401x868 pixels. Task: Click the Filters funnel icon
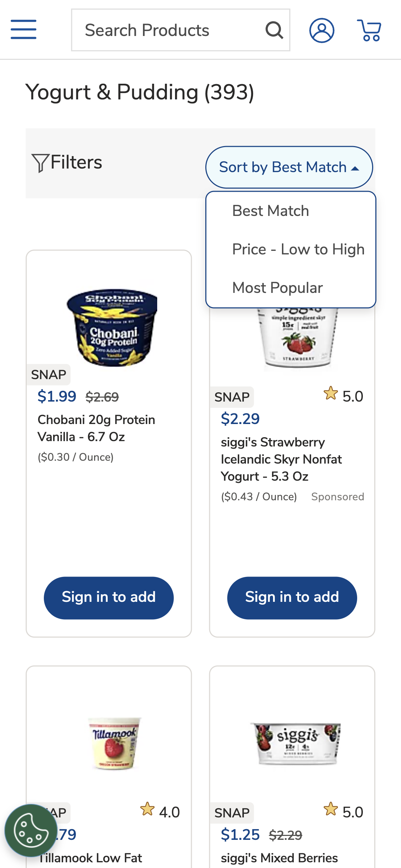pos(40,163)
